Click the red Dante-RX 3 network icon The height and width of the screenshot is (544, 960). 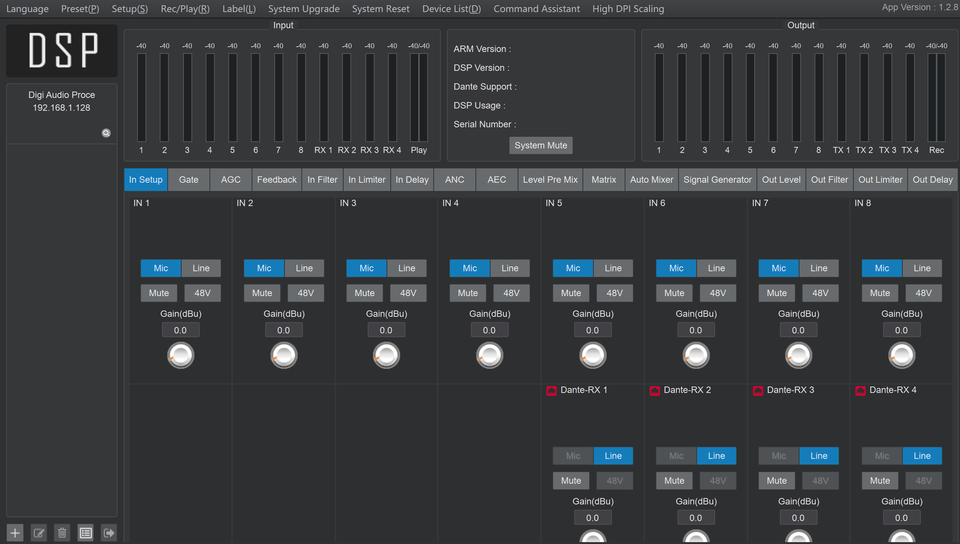[757, 390]
